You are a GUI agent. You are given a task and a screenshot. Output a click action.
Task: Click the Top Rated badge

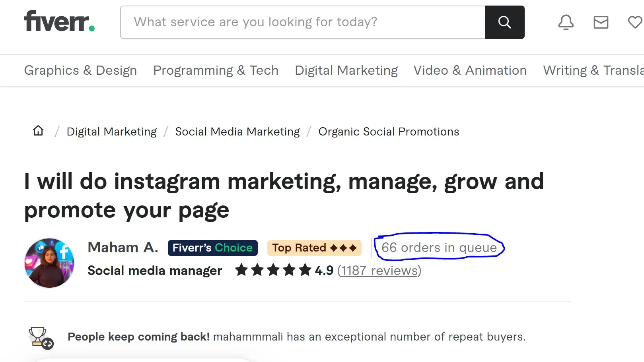(314, 248)
